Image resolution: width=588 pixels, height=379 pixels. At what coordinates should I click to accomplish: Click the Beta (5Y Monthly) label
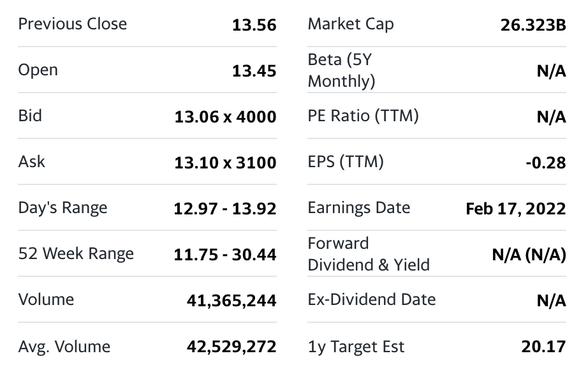[x=341, y=71]
